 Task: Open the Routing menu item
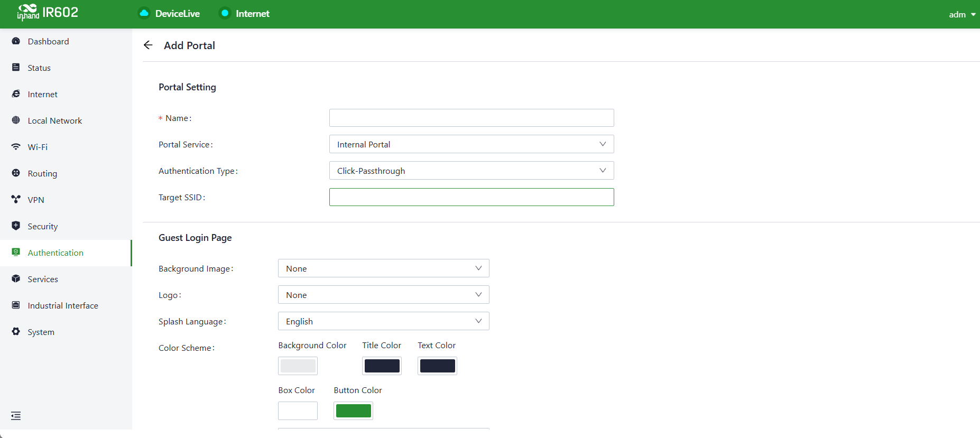click(66, 173)
